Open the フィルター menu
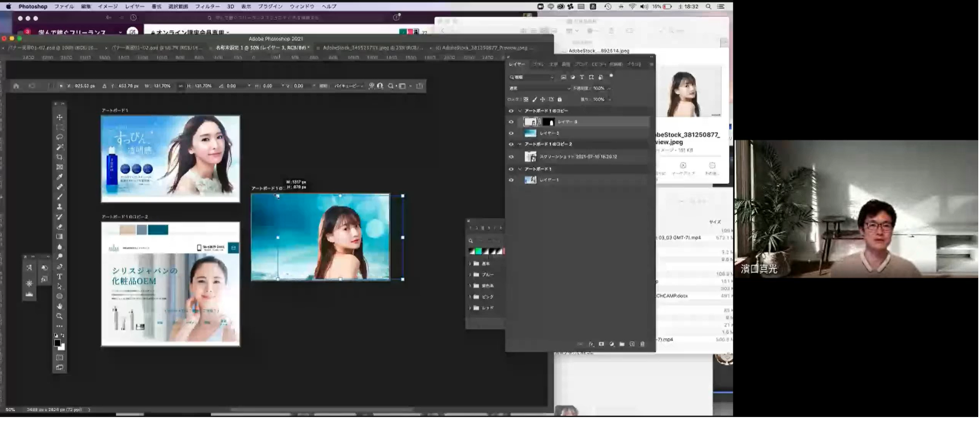The width and height of the screenshot is (980, 427). pos(207,7)
